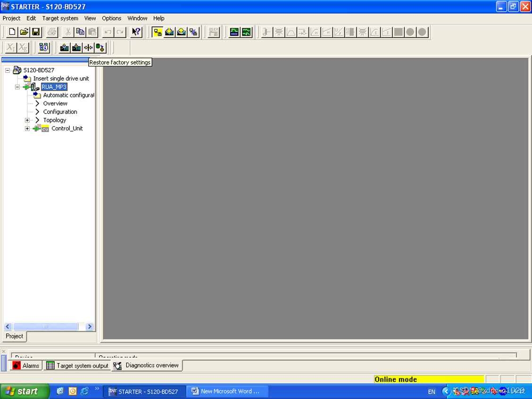Viewport: 532px width, 399px height.
Task: Open Configuration in project tree
Action: (60, 112)
